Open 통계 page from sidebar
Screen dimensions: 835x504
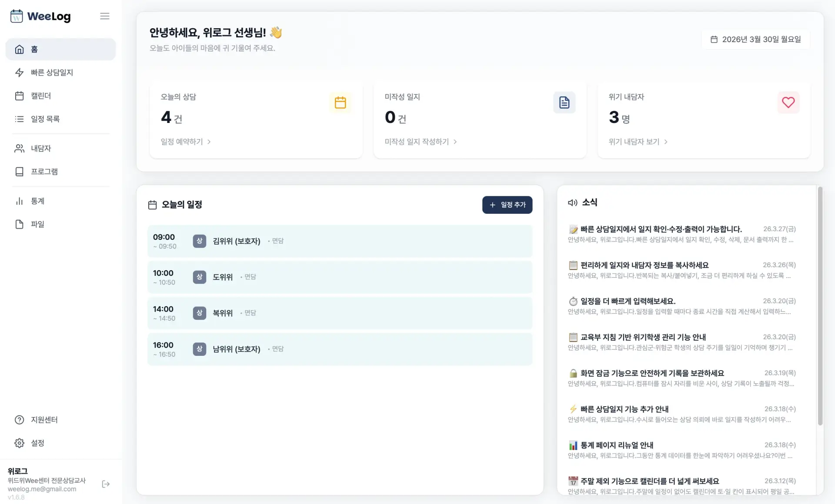(x=37, y=201)
